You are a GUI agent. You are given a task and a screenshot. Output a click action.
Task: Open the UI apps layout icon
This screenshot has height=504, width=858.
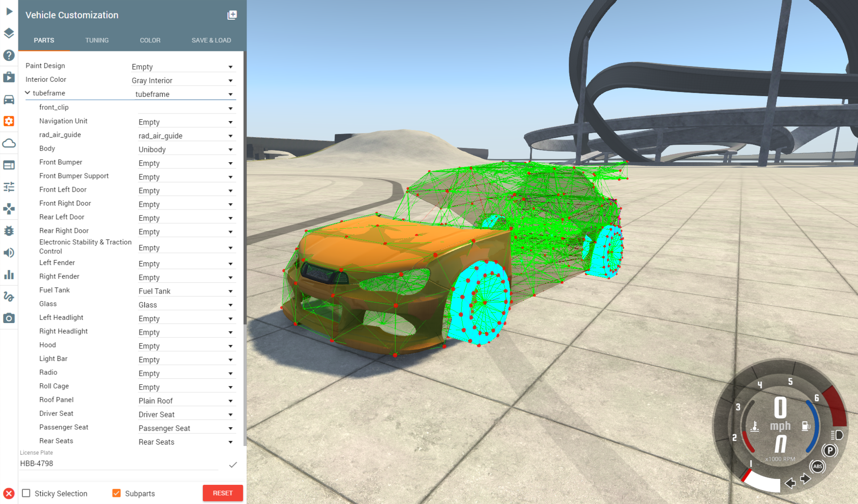point(9,165)
